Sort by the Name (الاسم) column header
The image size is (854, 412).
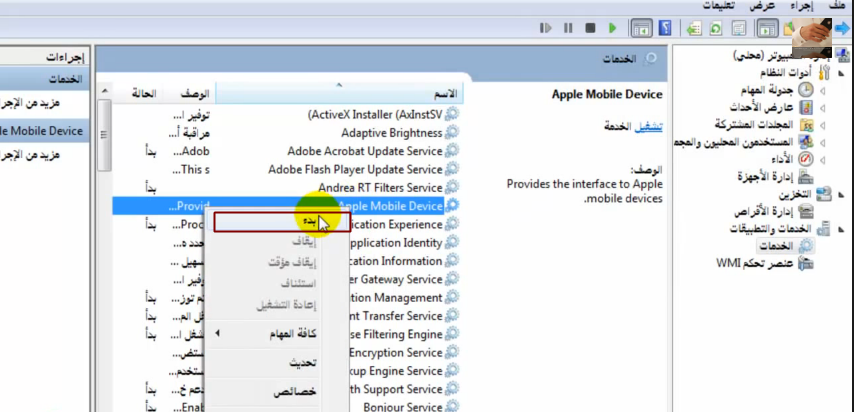(339, 93)
